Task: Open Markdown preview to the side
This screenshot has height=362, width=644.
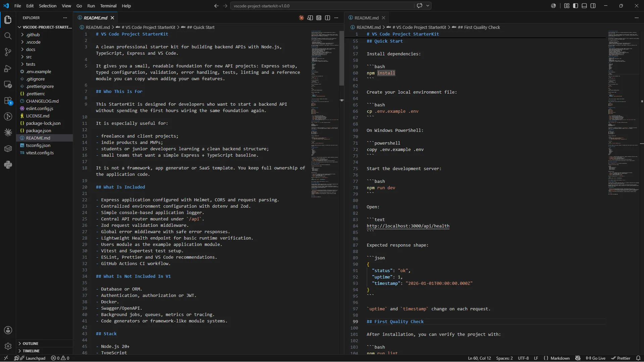Action: pos(310,18)
